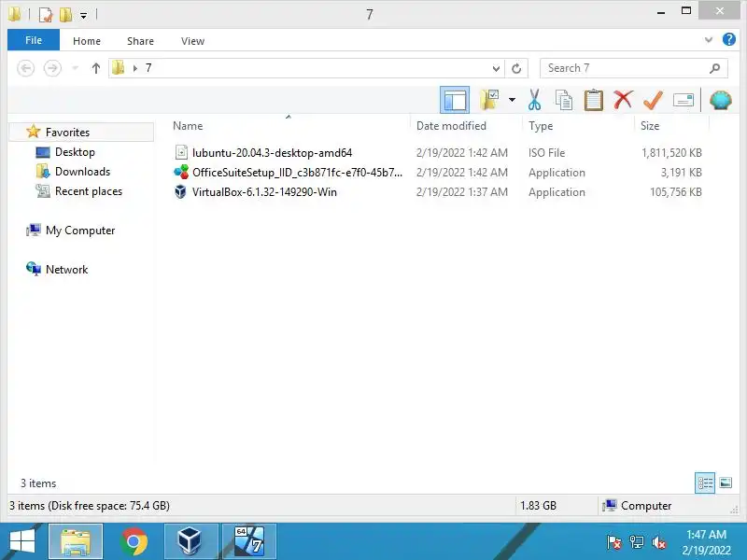The height and width of the screenshot is (560, 747).
Task: Click the Classic Shell settings shell icon
Action: (x=720, y=100)
